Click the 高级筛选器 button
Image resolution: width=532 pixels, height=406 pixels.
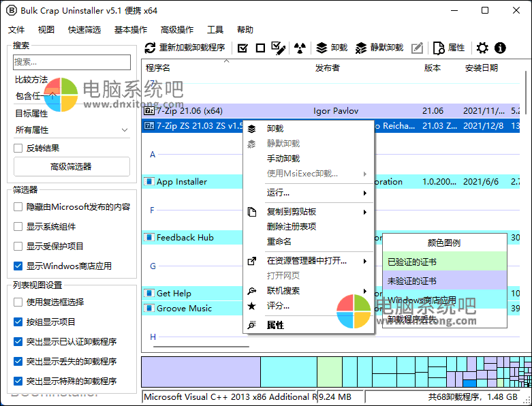point(72,166)
